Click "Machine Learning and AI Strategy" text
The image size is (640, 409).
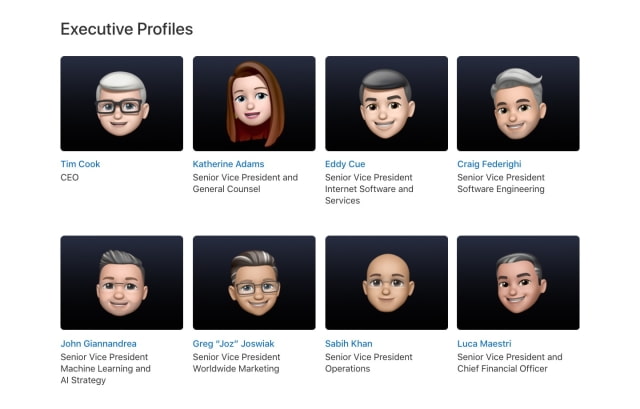[x=105, y=374]
